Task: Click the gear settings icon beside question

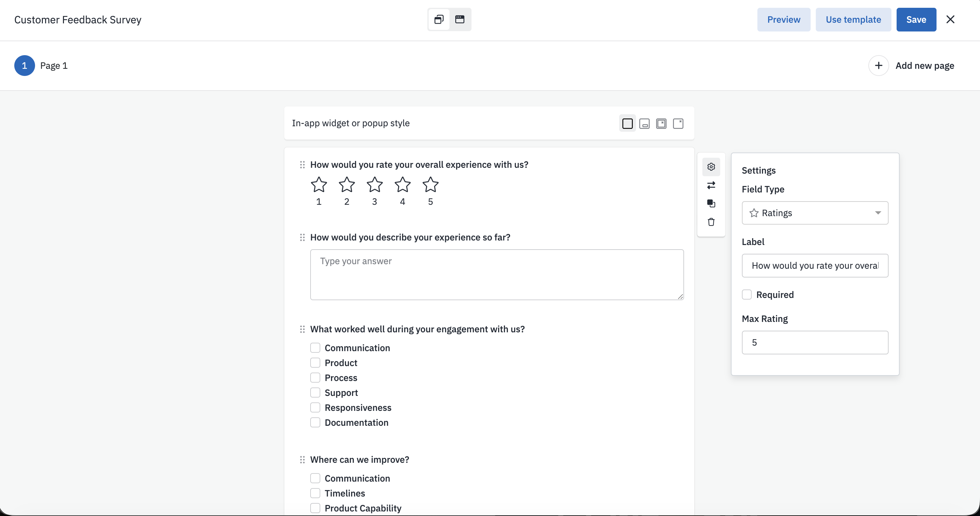Action: (x=711, y=167)
